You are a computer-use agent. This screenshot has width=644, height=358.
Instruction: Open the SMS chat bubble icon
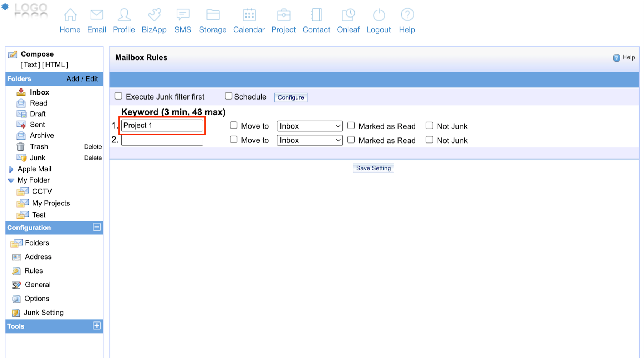click(x=183, y=15)
